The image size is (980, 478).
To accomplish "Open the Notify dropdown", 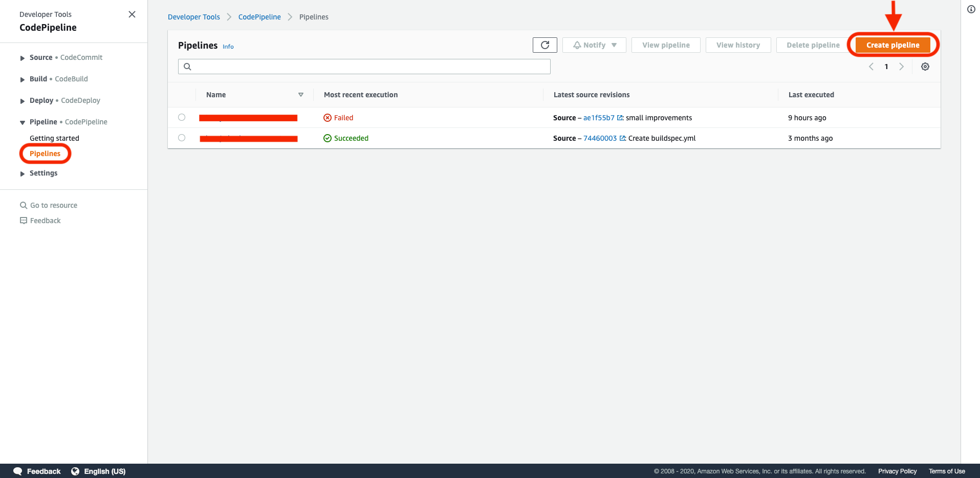I will pos(594,45).
